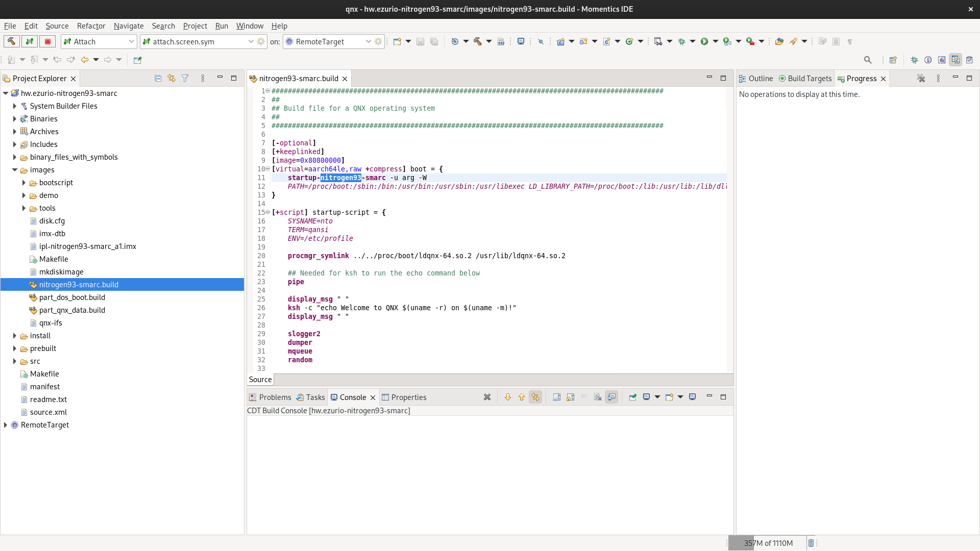Toggle Pin Console button

coord(632,397)
